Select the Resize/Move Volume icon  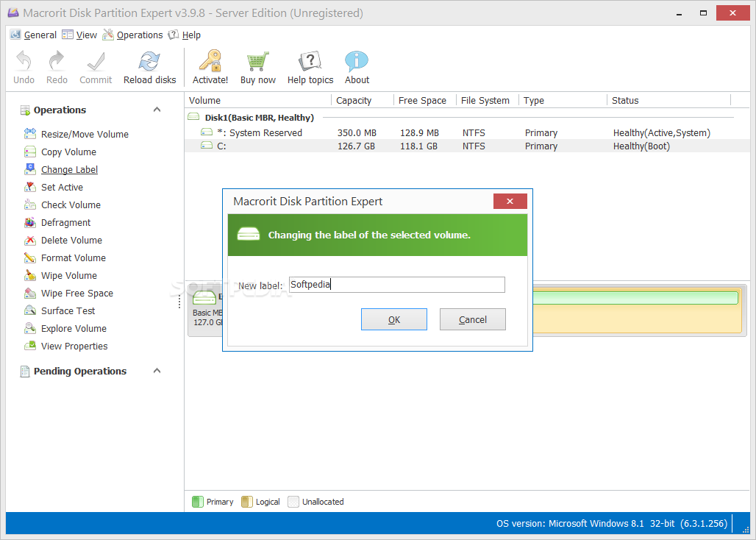[30, 134]
